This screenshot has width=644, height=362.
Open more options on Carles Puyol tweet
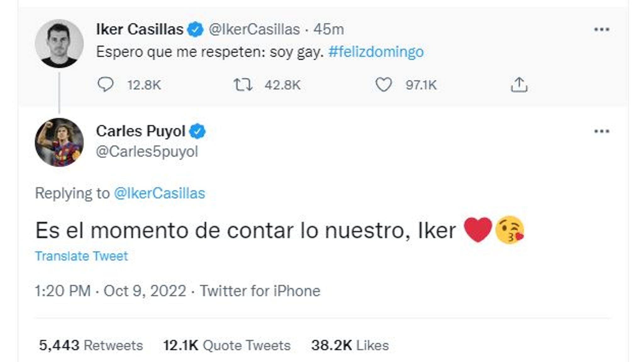[x=602, y=131]
